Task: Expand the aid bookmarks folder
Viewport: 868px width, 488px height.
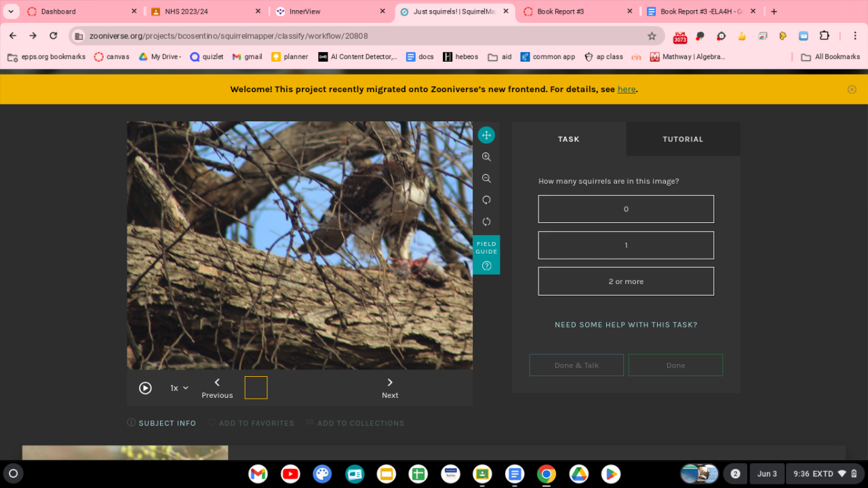Action: point(500,57)
